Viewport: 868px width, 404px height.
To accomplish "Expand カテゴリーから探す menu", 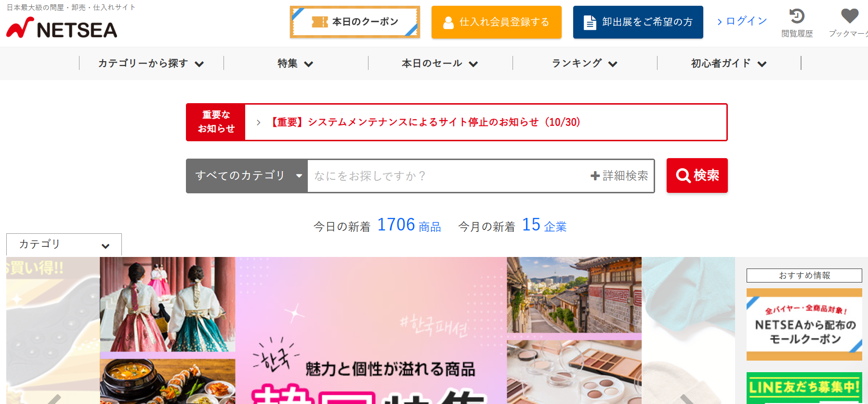I will (151, 63).
